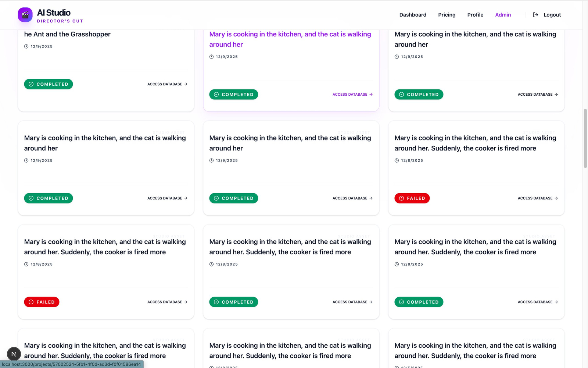Open Access Database on the Ant and Grasshopper card
Viewport: 588px width, 368px height.
pos(165,84)
